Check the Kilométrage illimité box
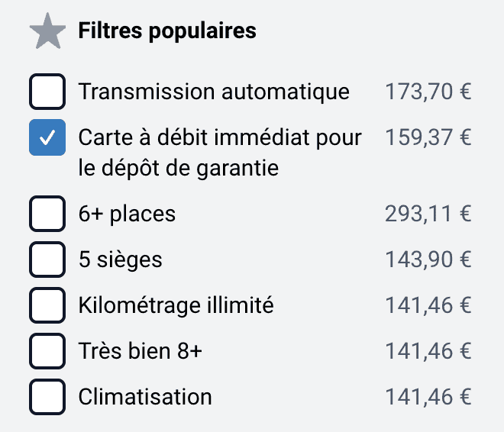 click(x=47, y=306)
